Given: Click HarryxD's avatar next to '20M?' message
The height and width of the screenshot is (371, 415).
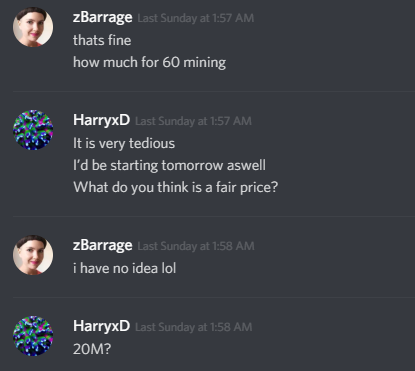Looking at the screenshot, I should [x=33, y=336].
